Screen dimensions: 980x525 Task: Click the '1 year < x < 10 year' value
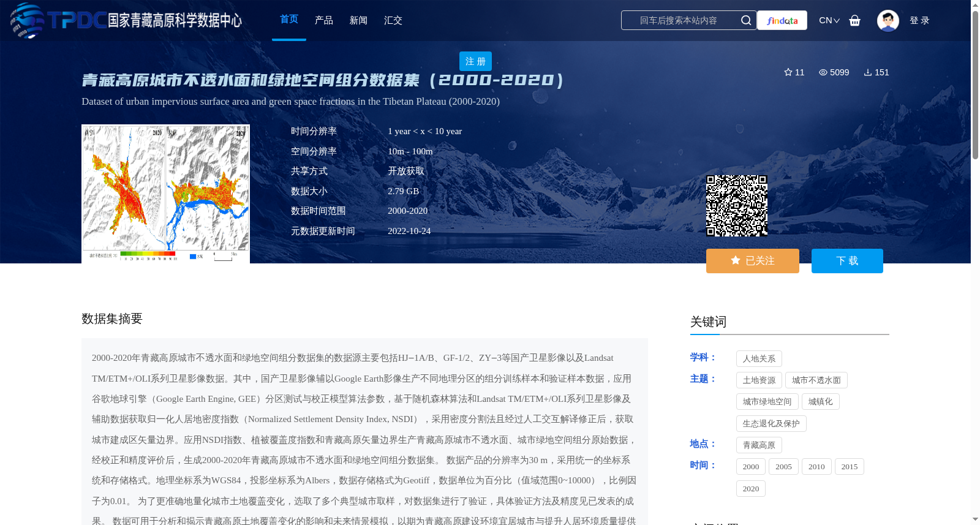425,131
